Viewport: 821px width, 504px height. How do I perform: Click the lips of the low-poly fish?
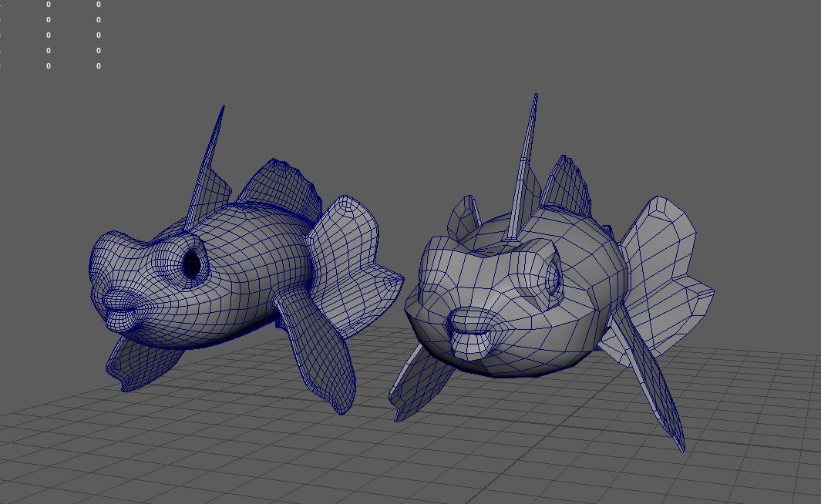coord(473,332)
